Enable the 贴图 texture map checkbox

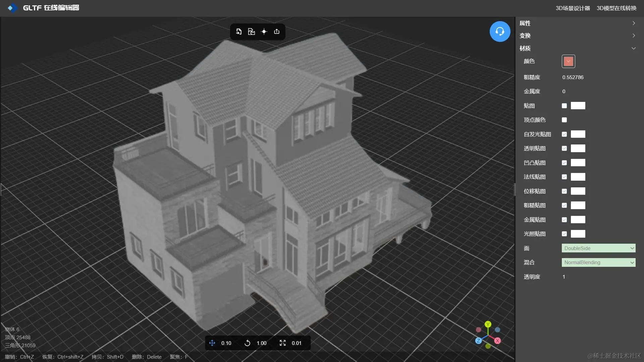tap(564, 106)
